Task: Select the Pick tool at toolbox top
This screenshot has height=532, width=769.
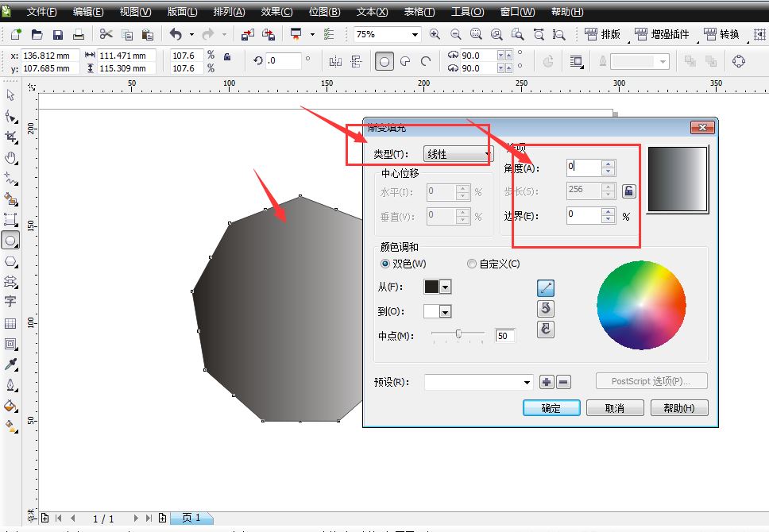Action: [x=11, y=95]
